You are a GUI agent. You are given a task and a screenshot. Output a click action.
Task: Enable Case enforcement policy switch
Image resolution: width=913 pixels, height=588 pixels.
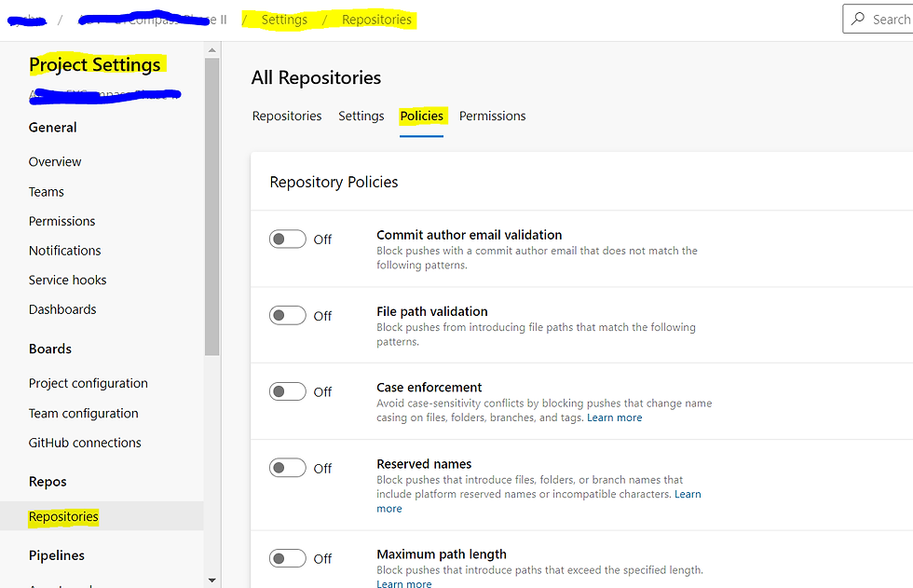pyautogui.click(x=287, y=391)
